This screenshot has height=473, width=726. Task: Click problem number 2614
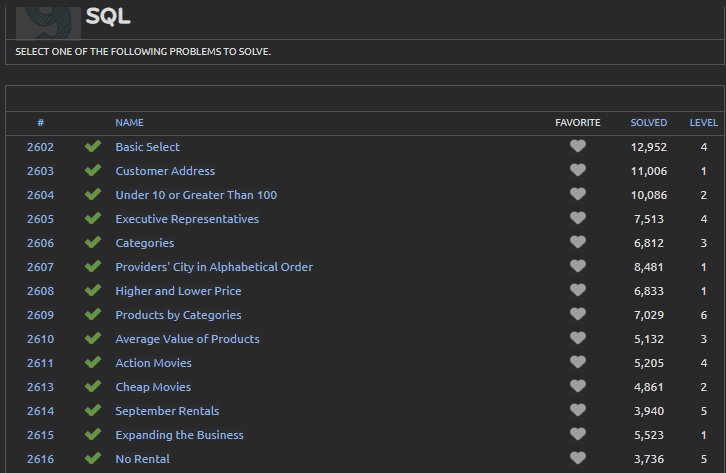pos(40,411)
